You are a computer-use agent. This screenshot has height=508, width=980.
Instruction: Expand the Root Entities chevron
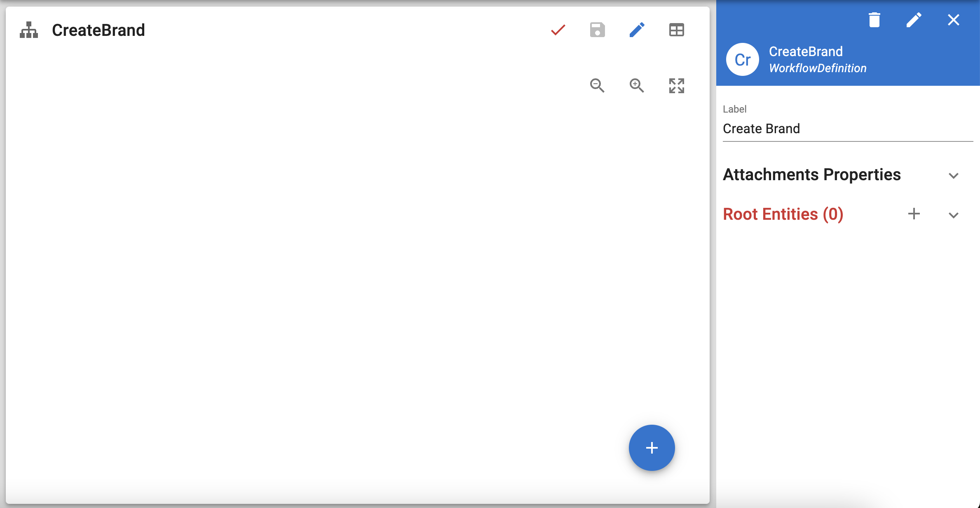953,215
